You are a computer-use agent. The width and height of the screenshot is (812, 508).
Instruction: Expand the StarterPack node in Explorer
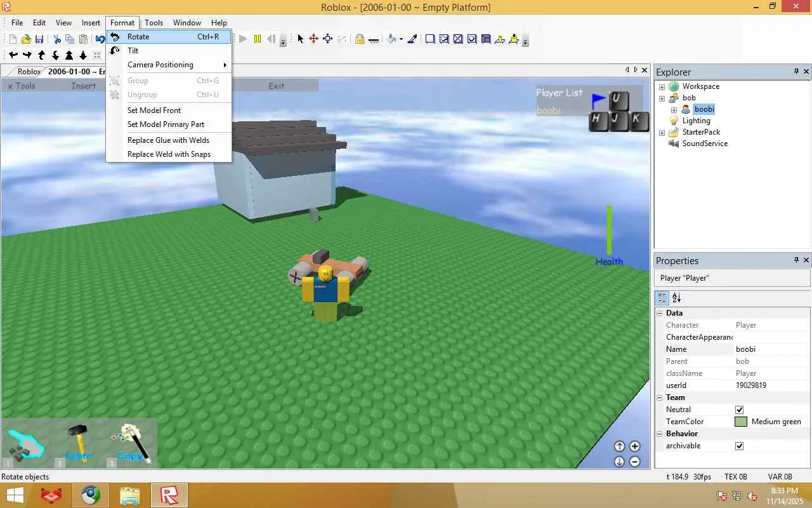[662, 132]
